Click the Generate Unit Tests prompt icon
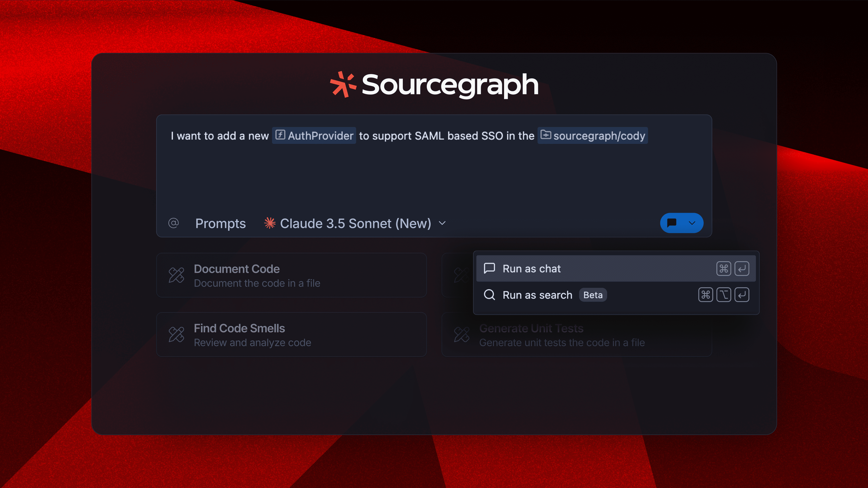This screenshot has width=868, height=488. (x=461, y=334)
